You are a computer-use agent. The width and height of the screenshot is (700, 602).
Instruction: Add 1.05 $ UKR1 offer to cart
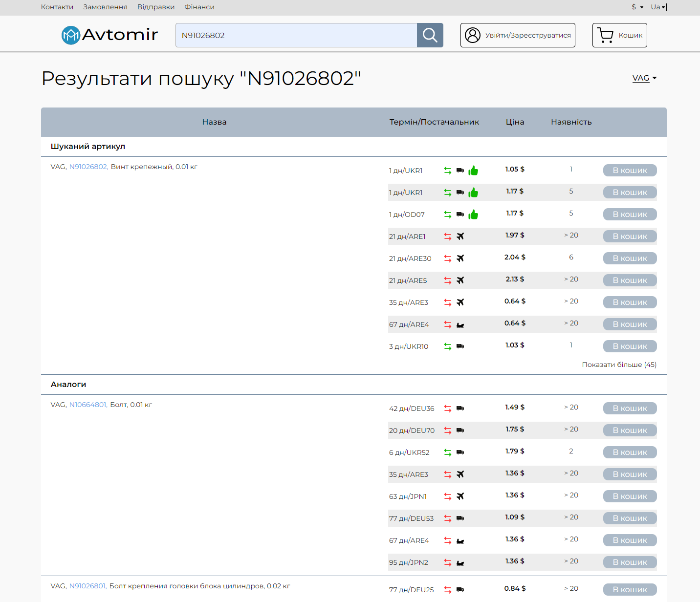630,171
